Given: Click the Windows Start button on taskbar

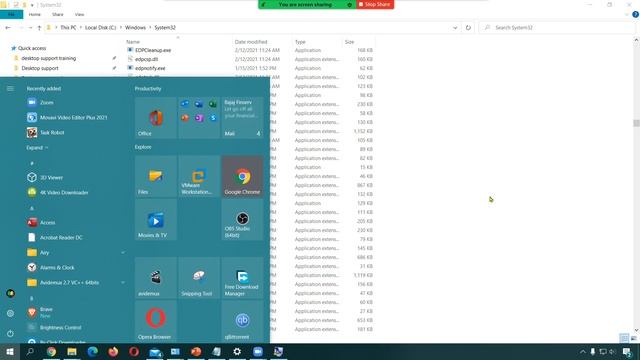Looking at the screenshot, I should (10, 352).
